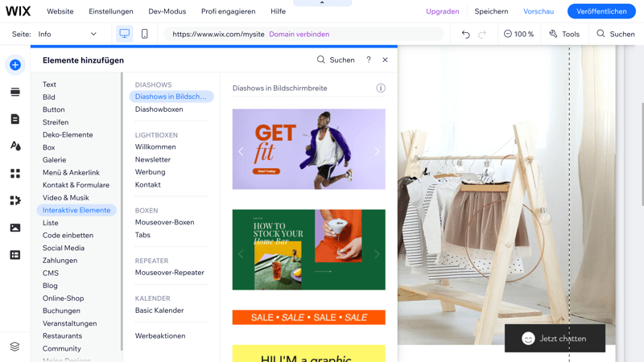Select Werbeaktionen subcategory

pos(160,335)
